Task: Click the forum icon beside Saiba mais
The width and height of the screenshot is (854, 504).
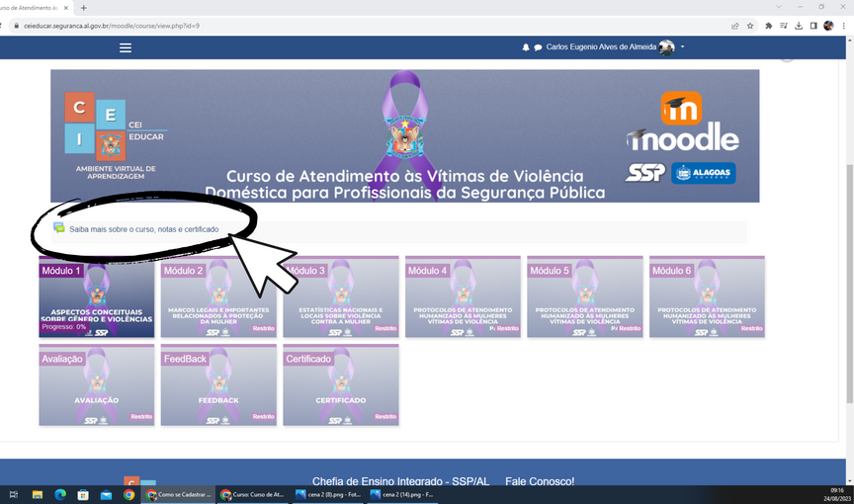Action: [x=59, y=227]
